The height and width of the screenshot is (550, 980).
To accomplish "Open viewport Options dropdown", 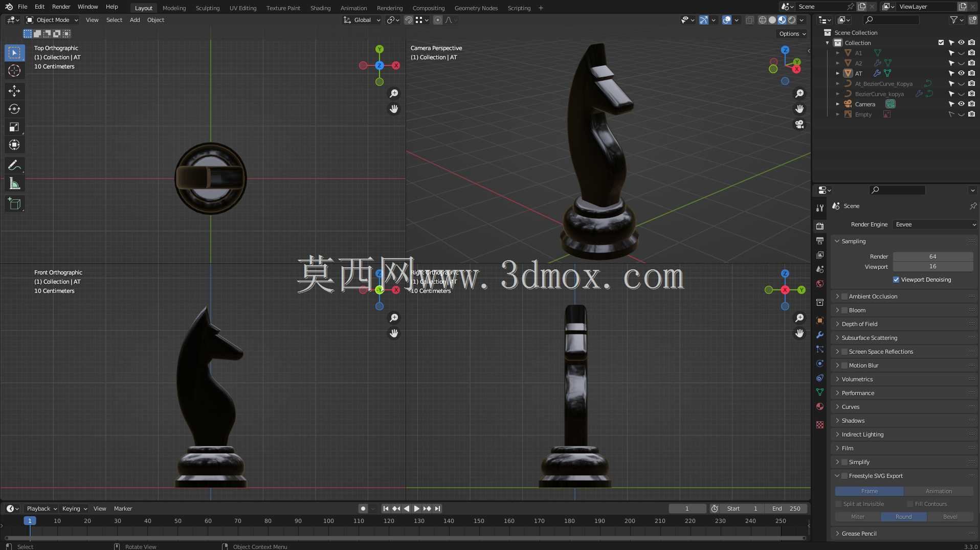I will click(792, 34).
